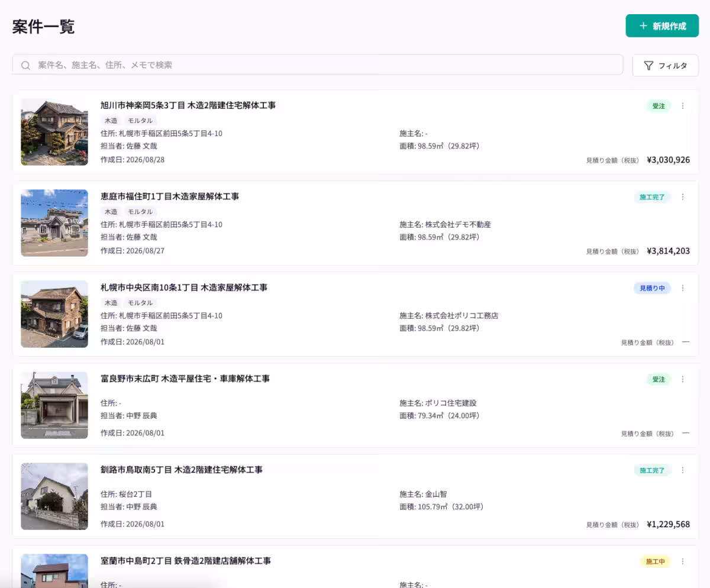710x588 pixels.
Task: Open 室蘭市中島町2丁目 鉄骨造2階建店舗解体工事 title
Action: pyautogui.click(x=186, y=561)
